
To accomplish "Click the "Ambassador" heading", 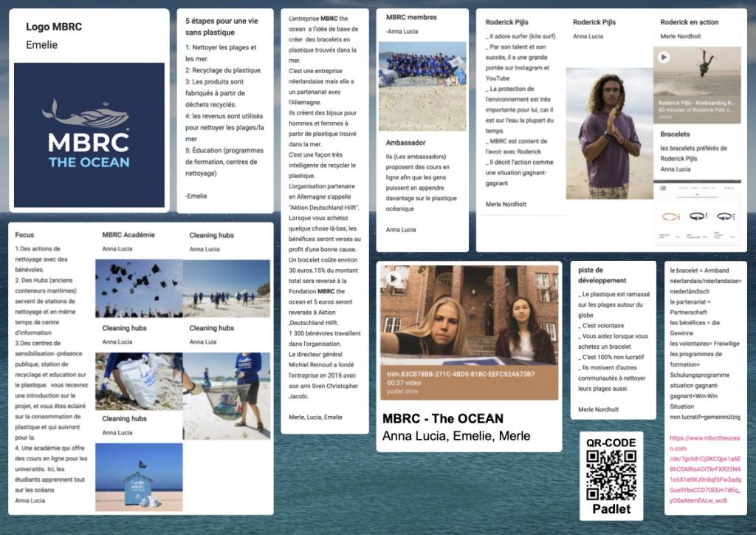I will [405, 143].
